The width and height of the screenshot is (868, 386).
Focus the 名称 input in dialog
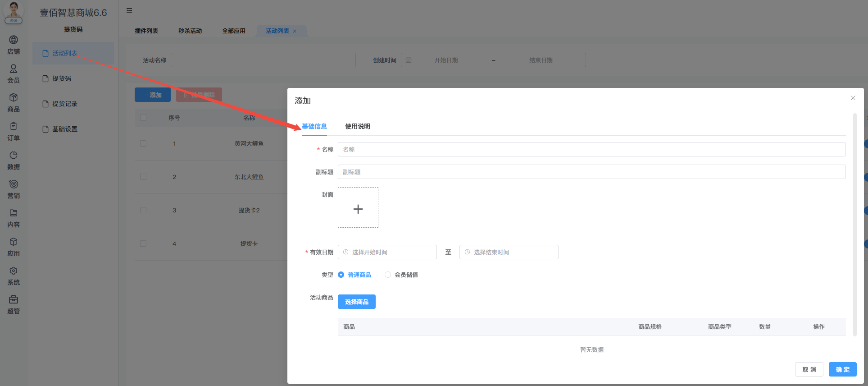pyautogui.click(x=592, y=149)
